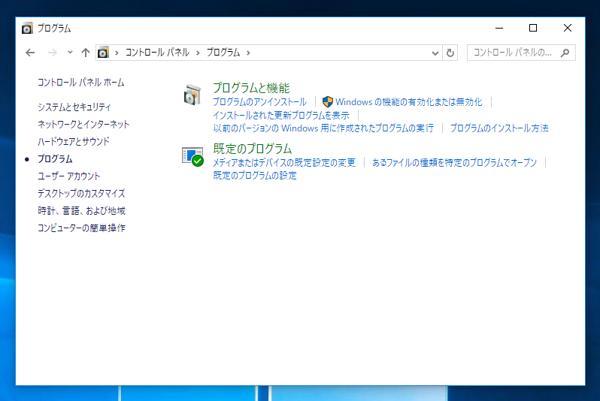Click あるファイルの種類を特定のプログラムでオープン

(455, 163)
